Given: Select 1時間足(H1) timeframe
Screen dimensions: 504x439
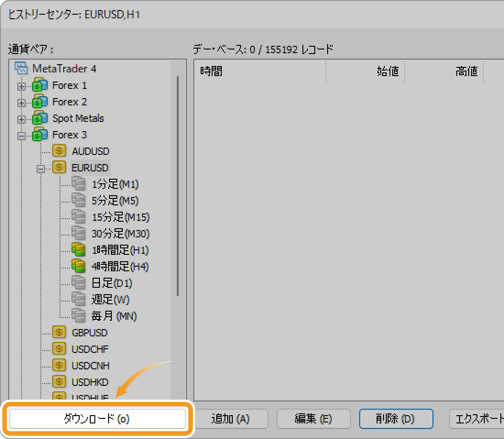Looking at the screenshot, I should click(120, 250).
